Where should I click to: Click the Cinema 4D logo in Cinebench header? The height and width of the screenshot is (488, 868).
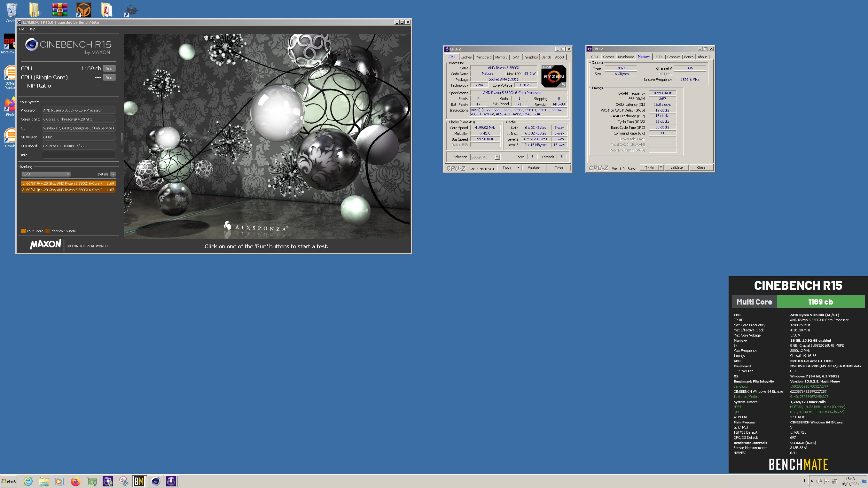[31, 44]
